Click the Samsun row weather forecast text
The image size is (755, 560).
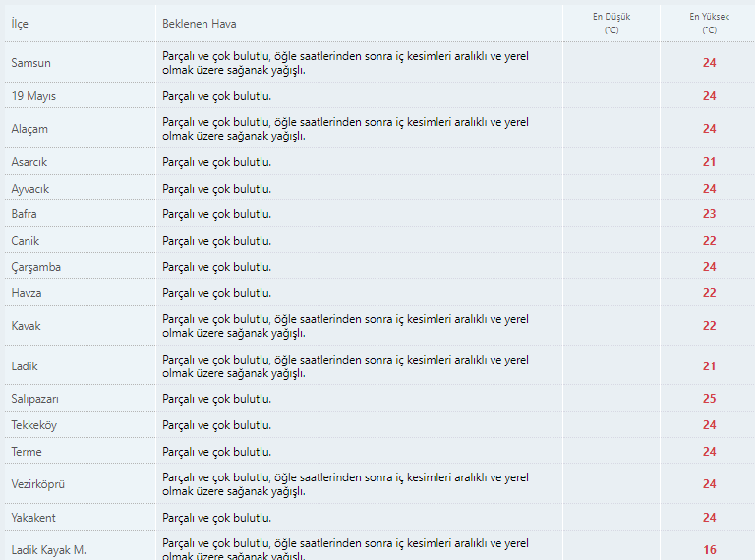click(345, 63)
